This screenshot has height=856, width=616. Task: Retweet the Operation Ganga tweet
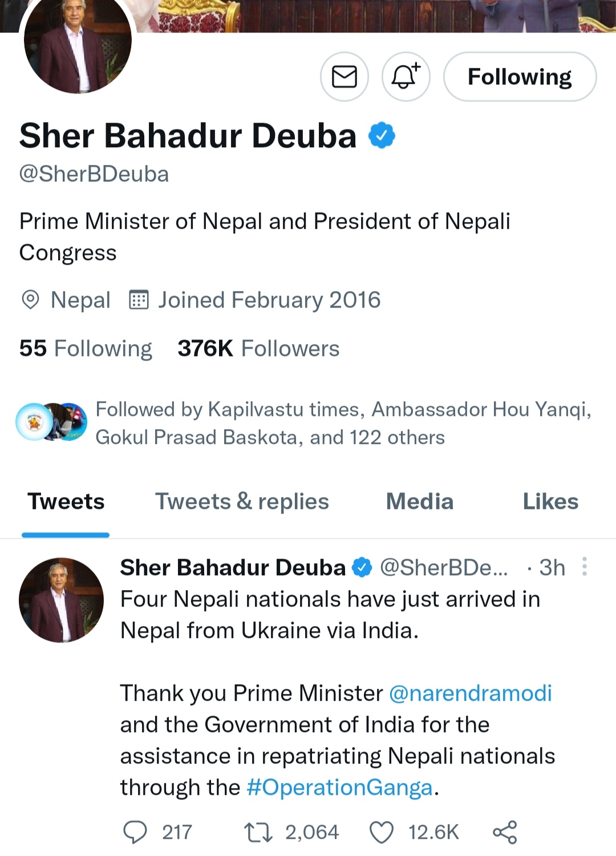coord(258,832)
